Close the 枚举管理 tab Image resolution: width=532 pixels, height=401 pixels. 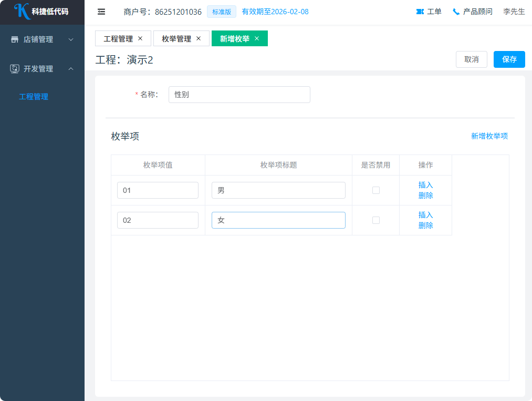(199, 38)
